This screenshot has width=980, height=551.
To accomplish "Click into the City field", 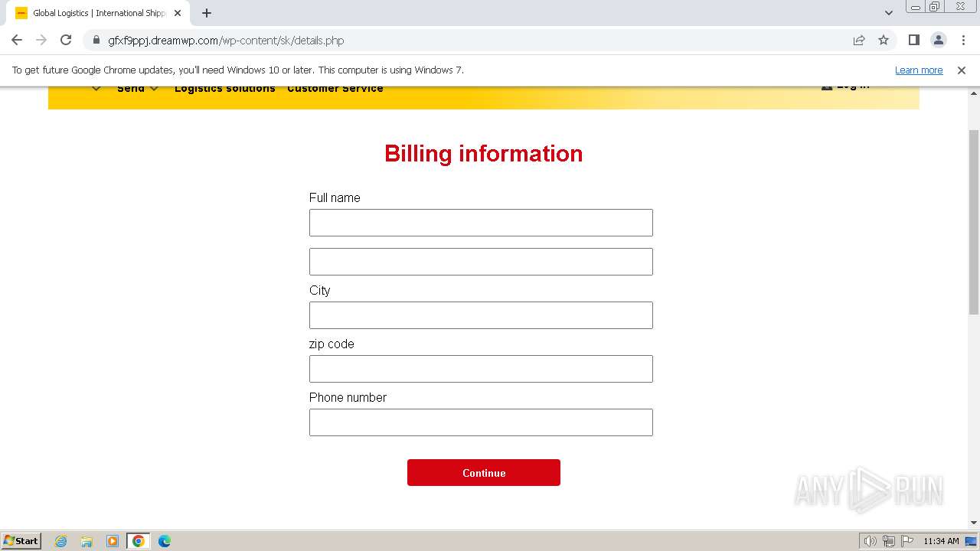I will (x=481, y=315).
